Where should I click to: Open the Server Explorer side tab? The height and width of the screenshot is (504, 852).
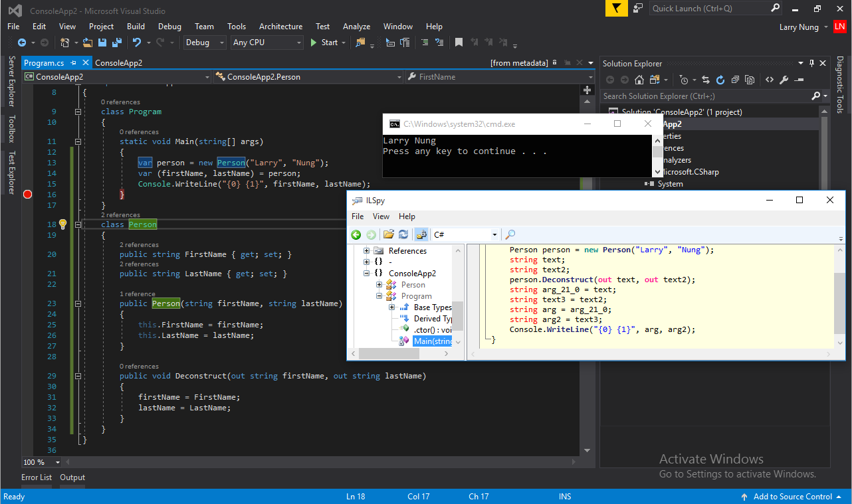(x=11, y=82)
